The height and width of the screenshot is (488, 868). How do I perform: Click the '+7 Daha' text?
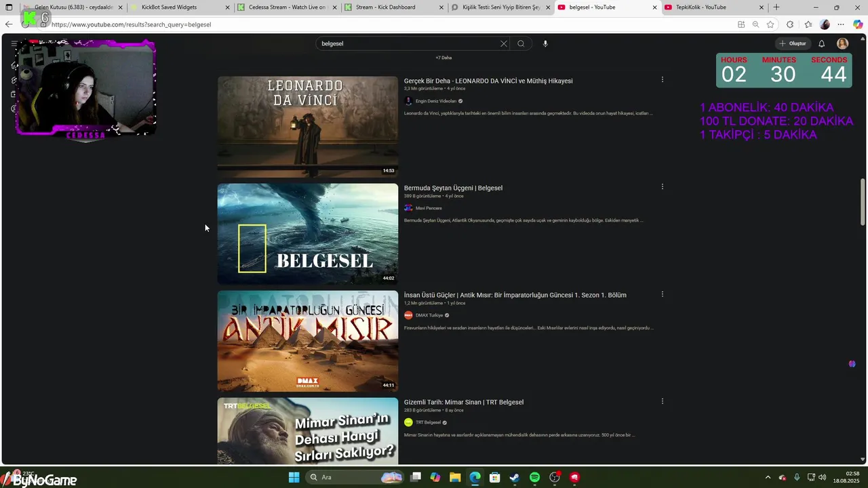click(x=443, y=58)
